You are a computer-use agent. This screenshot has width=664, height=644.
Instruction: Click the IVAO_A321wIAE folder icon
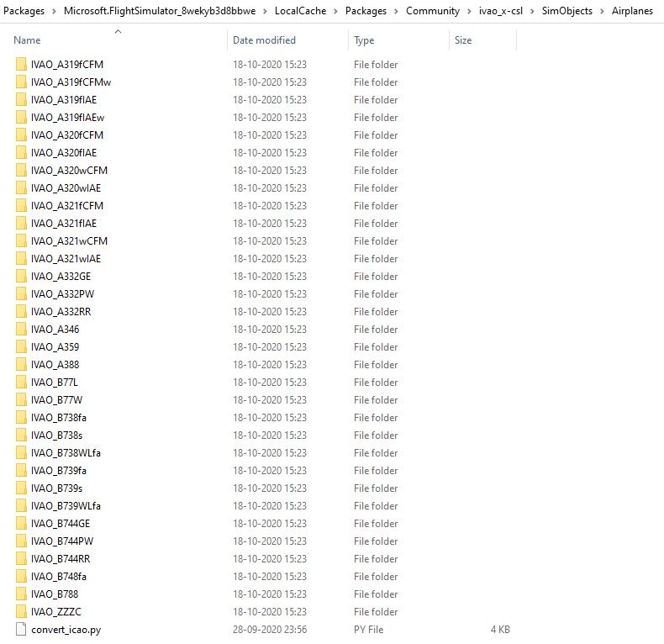pyautogui.click(x=21, y=258)
